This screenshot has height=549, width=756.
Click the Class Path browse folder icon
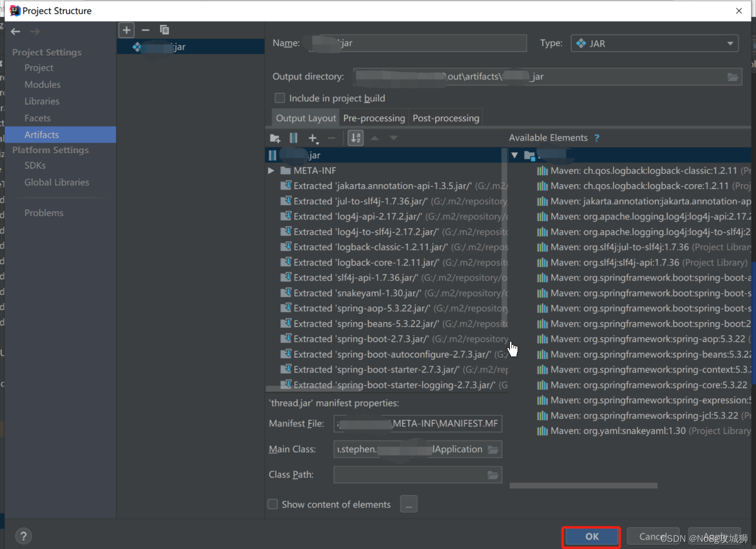493,475
